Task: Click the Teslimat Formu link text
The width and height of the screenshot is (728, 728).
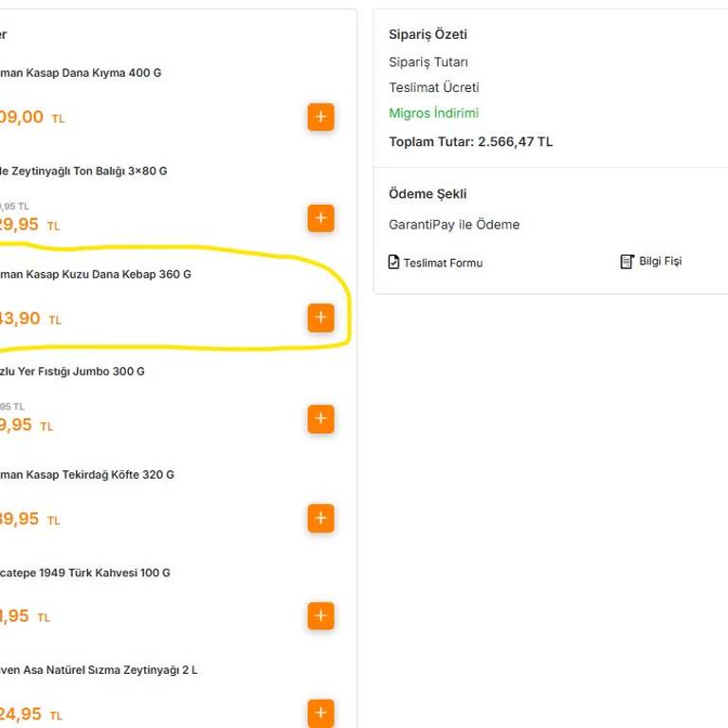Action: tap(443, 264)
